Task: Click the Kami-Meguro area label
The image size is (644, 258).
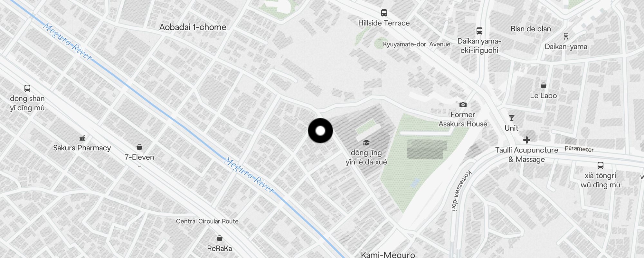Action: click(x=388, y=255)
